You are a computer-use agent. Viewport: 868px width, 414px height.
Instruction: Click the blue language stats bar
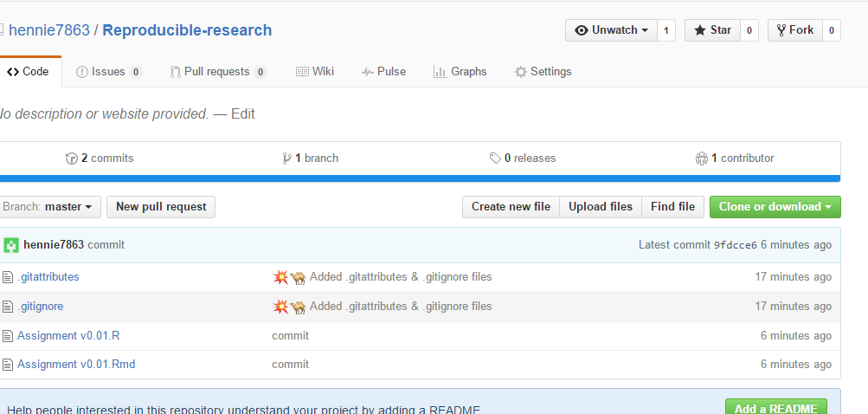point(421,178)
